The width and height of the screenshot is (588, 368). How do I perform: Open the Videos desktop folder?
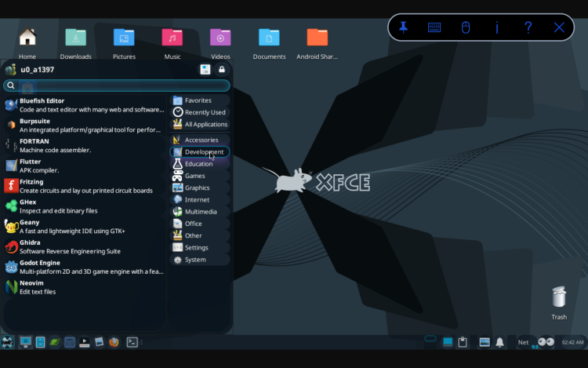tap(220, 43)
